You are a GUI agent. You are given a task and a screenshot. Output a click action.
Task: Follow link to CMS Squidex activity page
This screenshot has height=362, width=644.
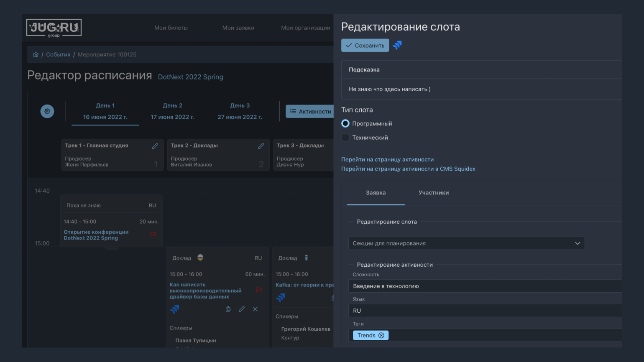408,169
